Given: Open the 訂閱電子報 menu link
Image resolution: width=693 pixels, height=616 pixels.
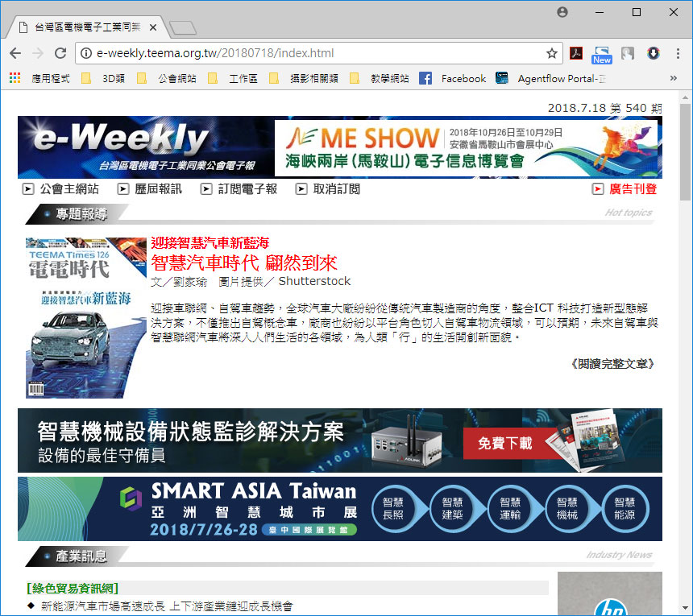Looking at the screenshot, I should [x=239, y=189].
